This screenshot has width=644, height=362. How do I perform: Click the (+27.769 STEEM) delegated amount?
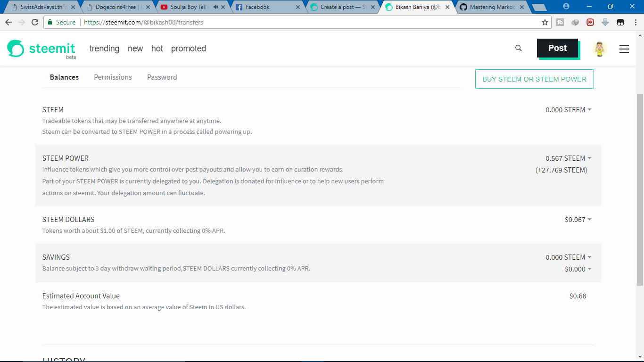(x=561, y=170)
